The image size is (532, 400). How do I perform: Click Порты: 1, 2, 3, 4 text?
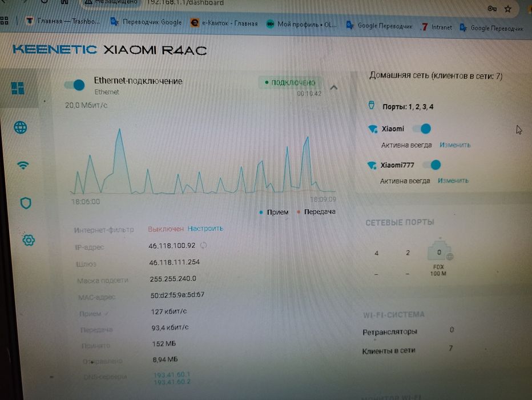[x=408, y=107]
